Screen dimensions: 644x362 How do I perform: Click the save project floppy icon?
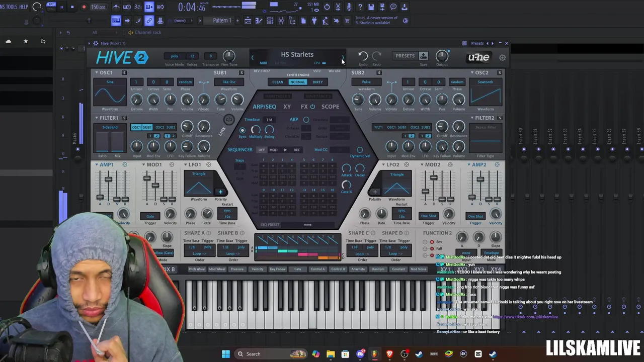click(371, 7)
